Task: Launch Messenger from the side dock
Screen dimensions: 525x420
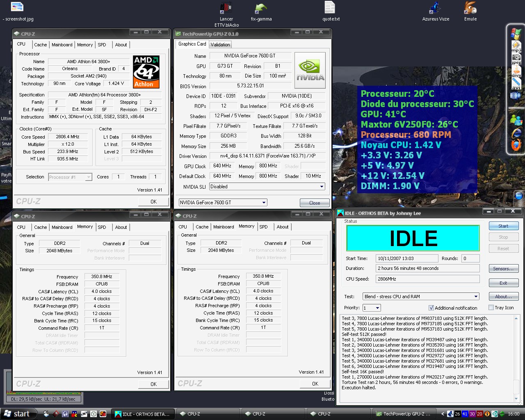Action: 516,120
